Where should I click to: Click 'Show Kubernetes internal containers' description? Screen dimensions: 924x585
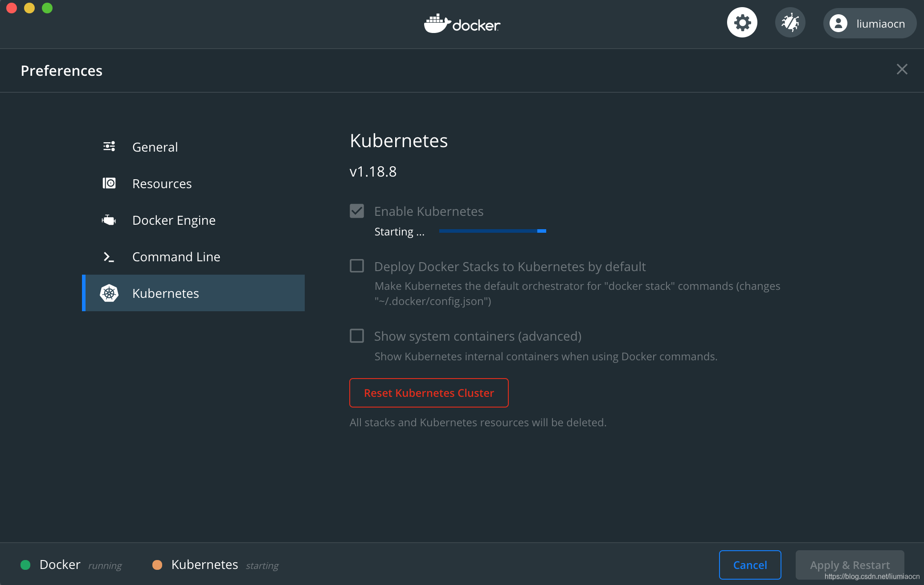546,357
